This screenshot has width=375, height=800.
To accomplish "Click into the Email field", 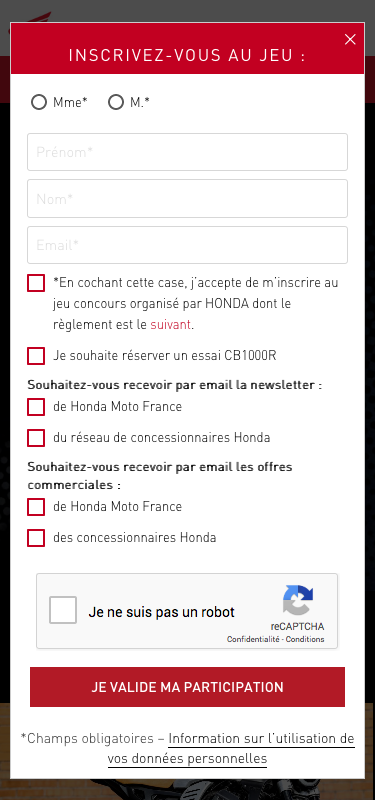I will [187, 245].
